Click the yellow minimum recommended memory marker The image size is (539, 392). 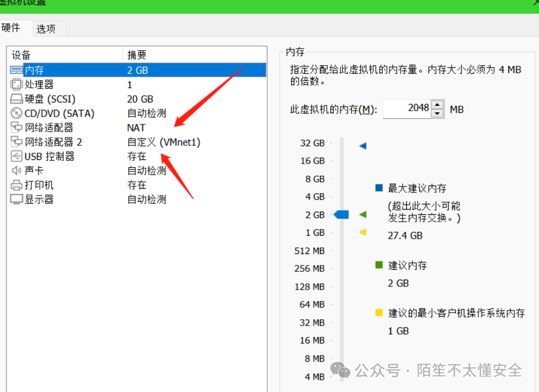point(363,232)
